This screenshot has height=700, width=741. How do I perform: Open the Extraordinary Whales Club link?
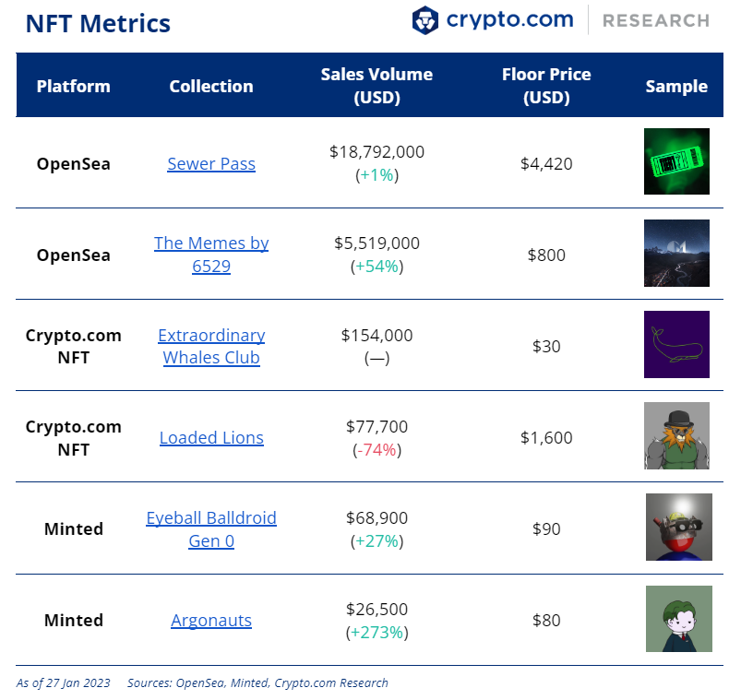[211, 346]
